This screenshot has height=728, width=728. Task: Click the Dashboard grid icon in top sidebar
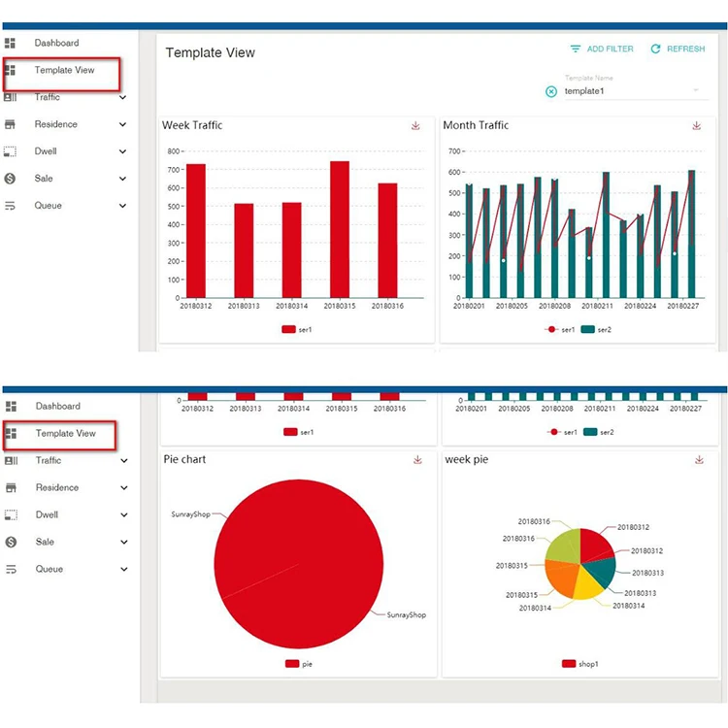11,43
